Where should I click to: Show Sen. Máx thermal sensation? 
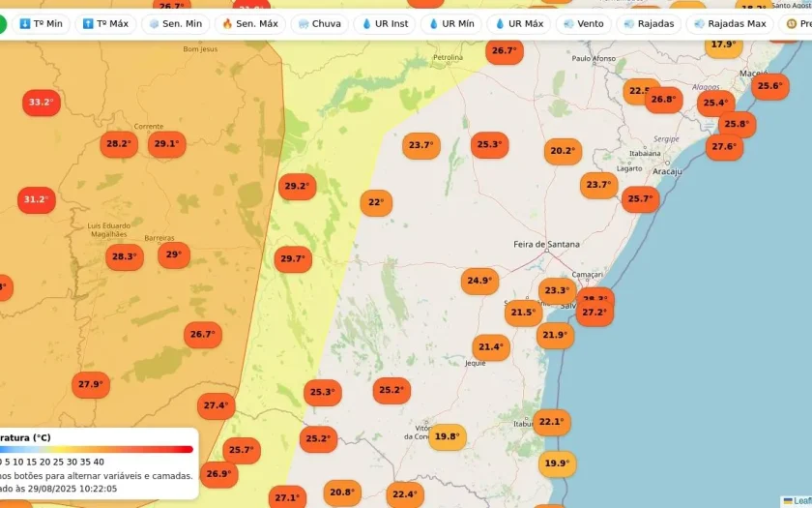coord(250,24)
